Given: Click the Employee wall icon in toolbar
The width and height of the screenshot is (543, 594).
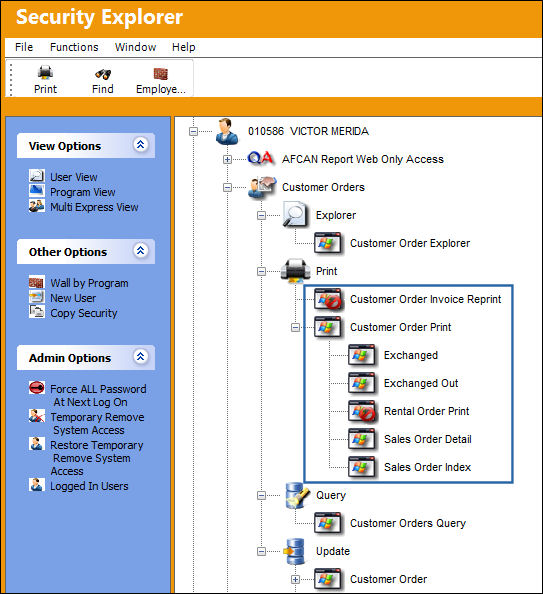Looking at the screenshot, I should coord(161,73).
